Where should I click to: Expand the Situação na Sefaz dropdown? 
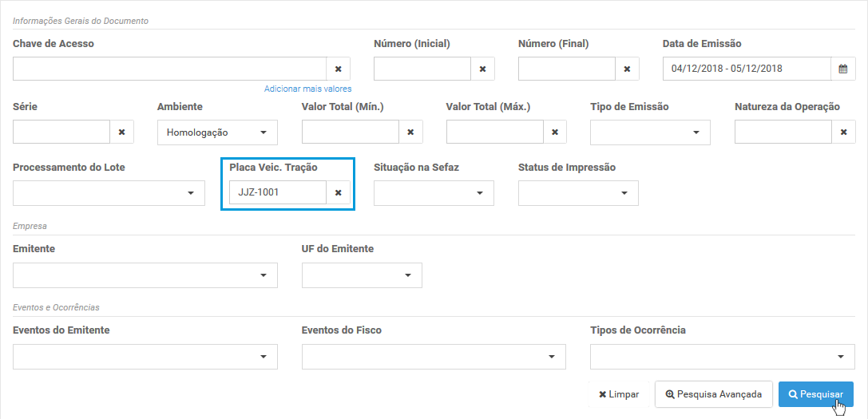tap(434, 192)
